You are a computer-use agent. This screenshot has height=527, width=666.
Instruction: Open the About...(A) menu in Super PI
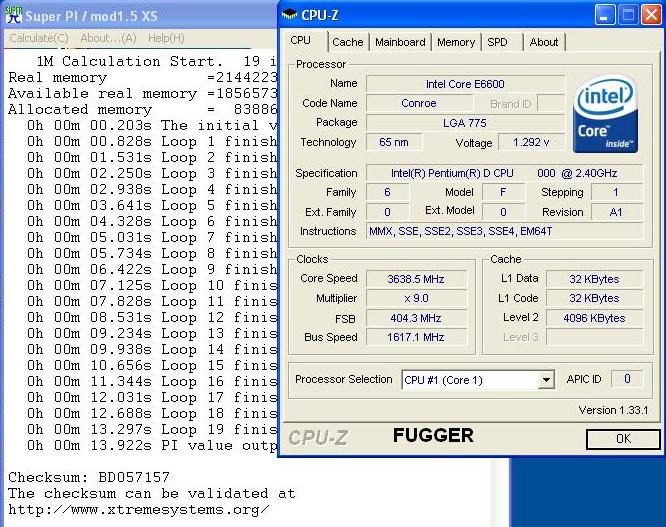(108, 38)
